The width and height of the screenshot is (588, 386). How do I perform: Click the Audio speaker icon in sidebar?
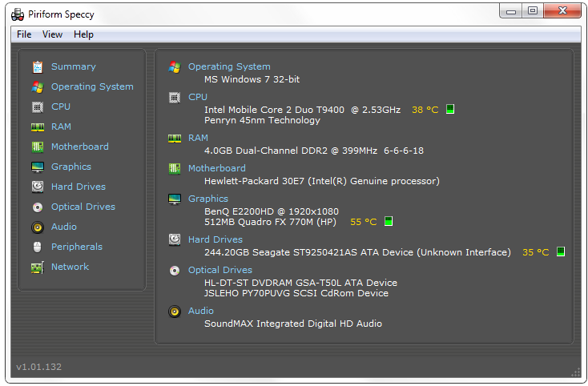click(38, 227)
